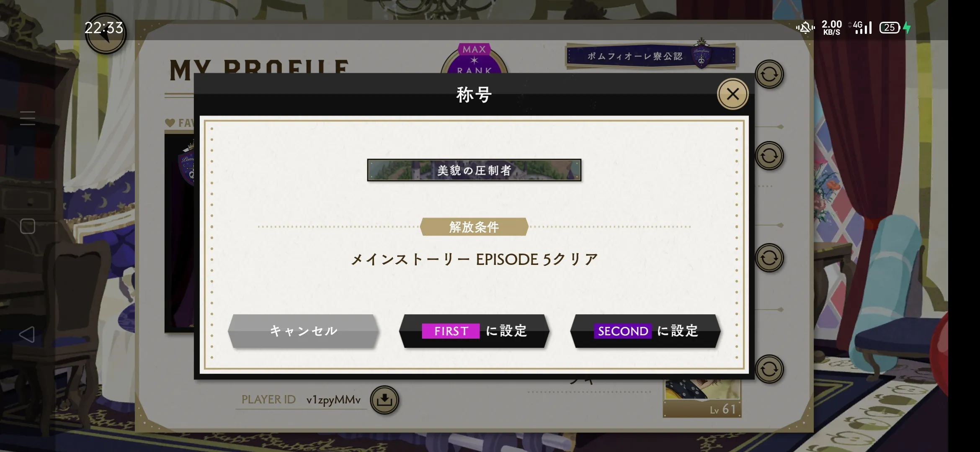Click the 解放条件 label

click(474, 227)
